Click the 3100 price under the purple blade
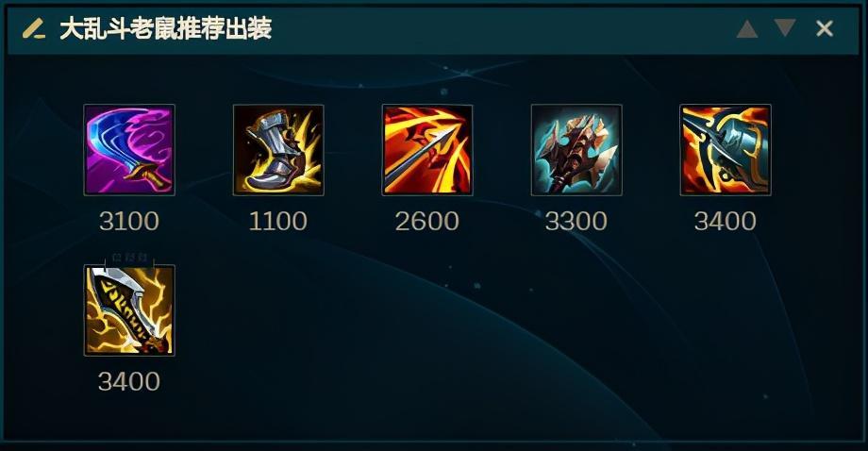 tap(129, 222)
